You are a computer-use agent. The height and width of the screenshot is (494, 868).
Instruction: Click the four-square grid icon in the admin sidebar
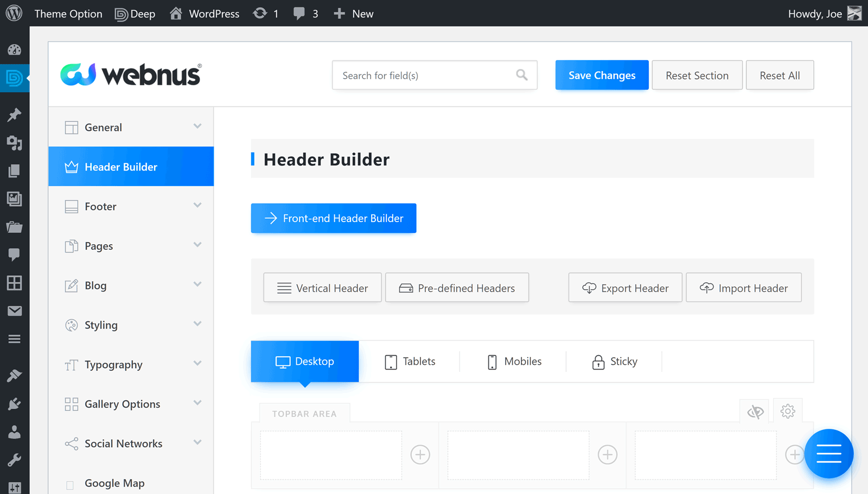click(15, 283)
